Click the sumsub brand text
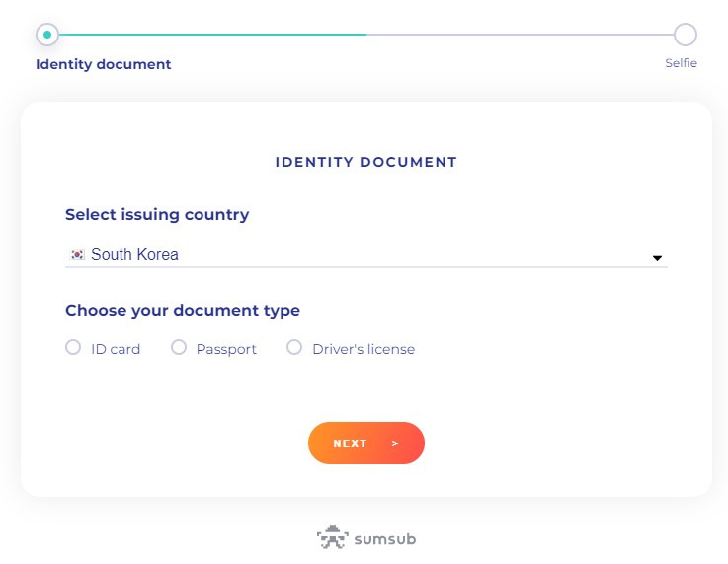728x564 pixels. (x=385, y=539)
